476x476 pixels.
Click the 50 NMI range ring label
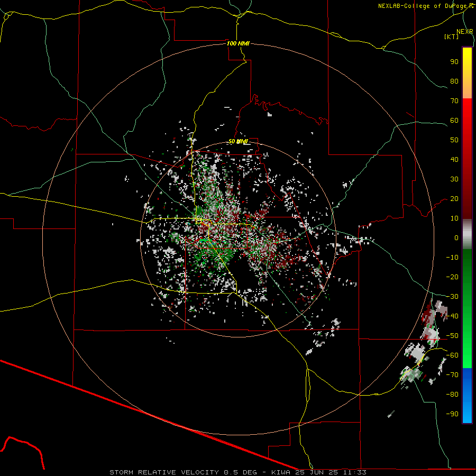point(238,141)
